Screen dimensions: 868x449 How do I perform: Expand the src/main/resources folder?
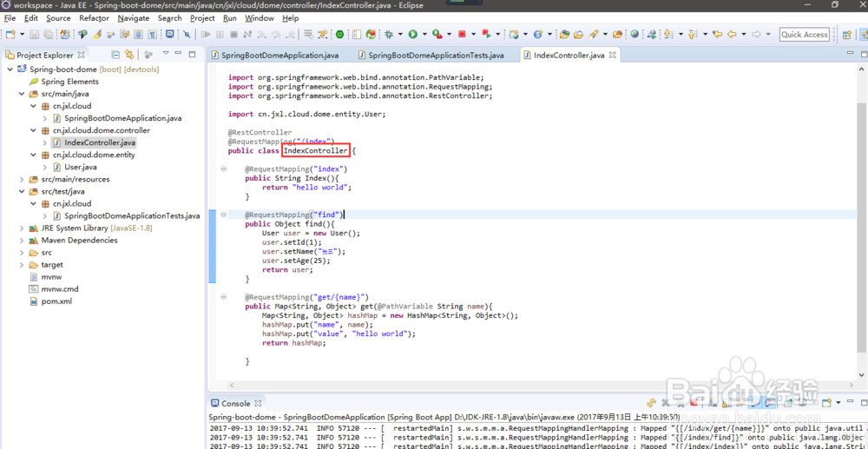pos(21,180)
